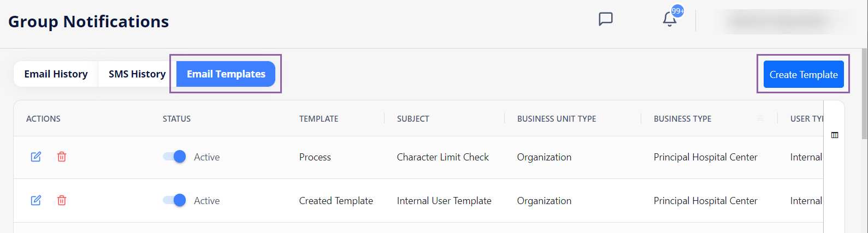This screenshot has height=233, width=868.
Task: Click the page vertical scrollbar
Action: (x=864, y=93)
